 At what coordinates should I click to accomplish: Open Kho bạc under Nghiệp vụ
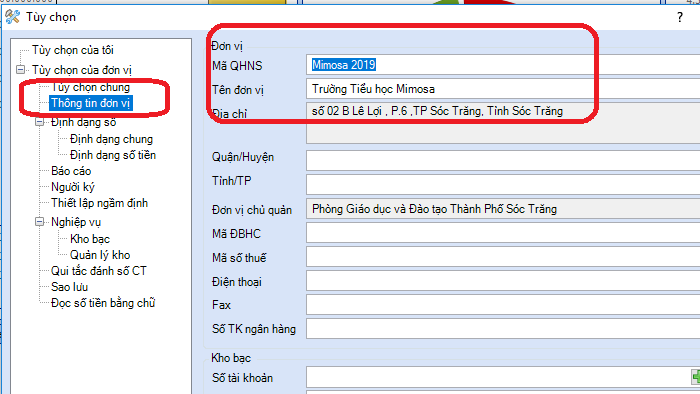pos(90,239)
